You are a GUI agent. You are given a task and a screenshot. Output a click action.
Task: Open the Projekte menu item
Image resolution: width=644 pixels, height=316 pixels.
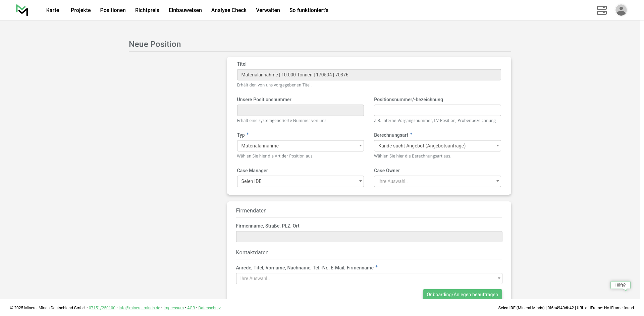coord(80,10)
